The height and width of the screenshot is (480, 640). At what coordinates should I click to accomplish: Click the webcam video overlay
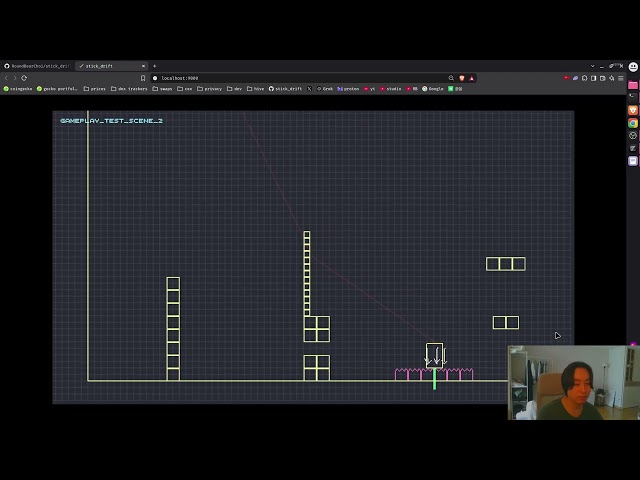[x=573, y=382]
